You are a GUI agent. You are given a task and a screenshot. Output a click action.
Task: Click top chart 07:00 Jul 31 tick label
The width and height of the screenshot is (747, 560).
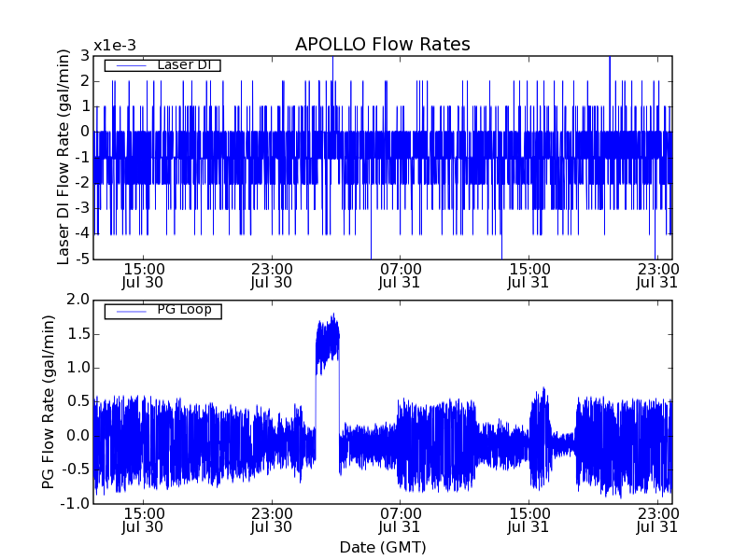tap(400, 275)
